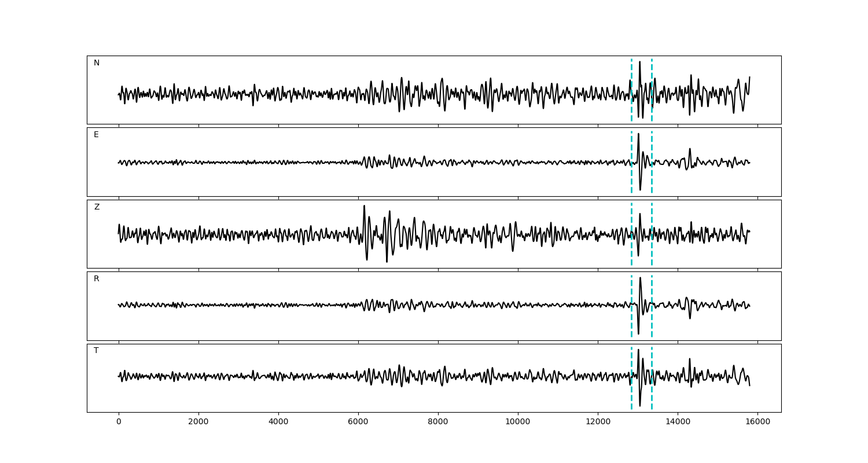Click the N label in top panel
The width and height of the screenshot is (868, 463).
97,63
